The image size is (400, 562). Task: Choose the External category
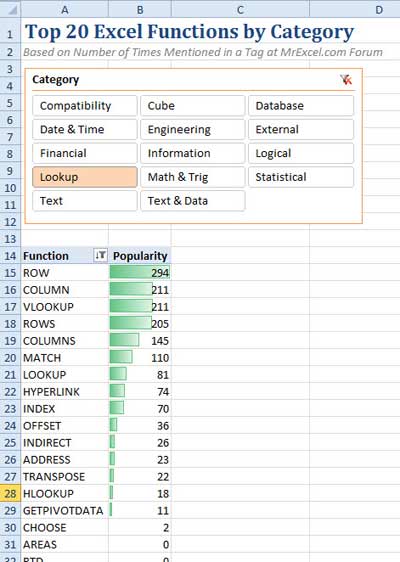click(301, 129)
